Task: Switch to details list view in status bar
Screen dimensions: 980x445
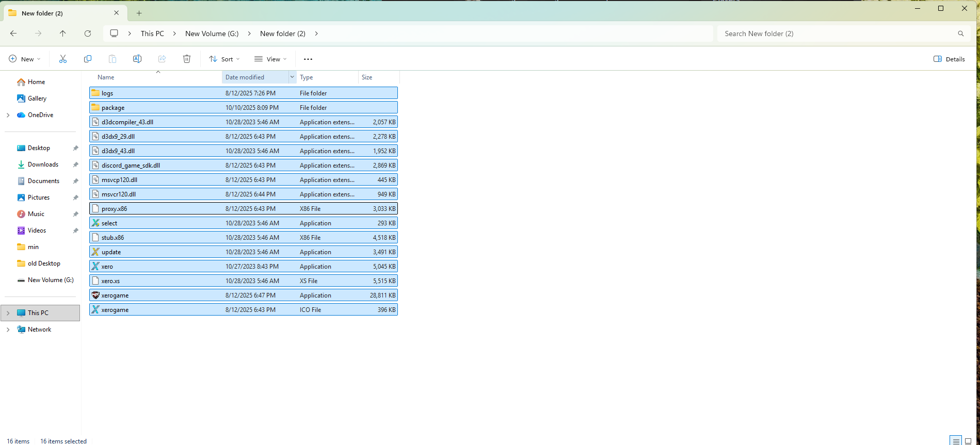Action: click(956, 441)
